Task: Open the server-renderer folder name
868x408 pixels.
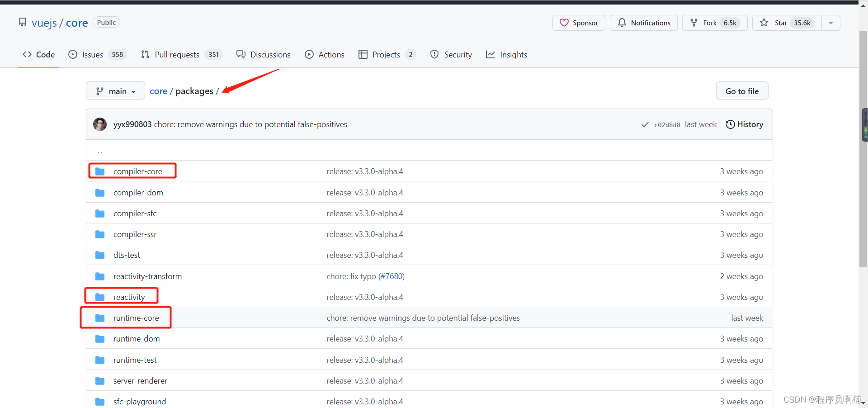Action: click(140, 381)
